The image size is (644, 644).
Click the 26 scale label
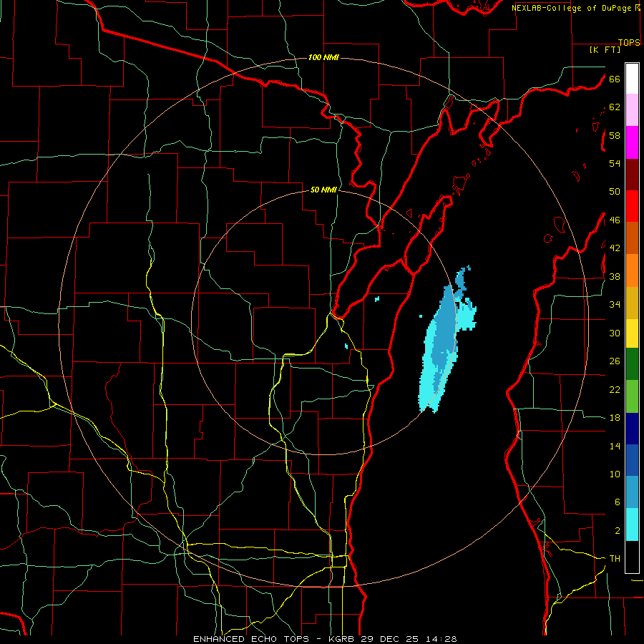point(615,361)
